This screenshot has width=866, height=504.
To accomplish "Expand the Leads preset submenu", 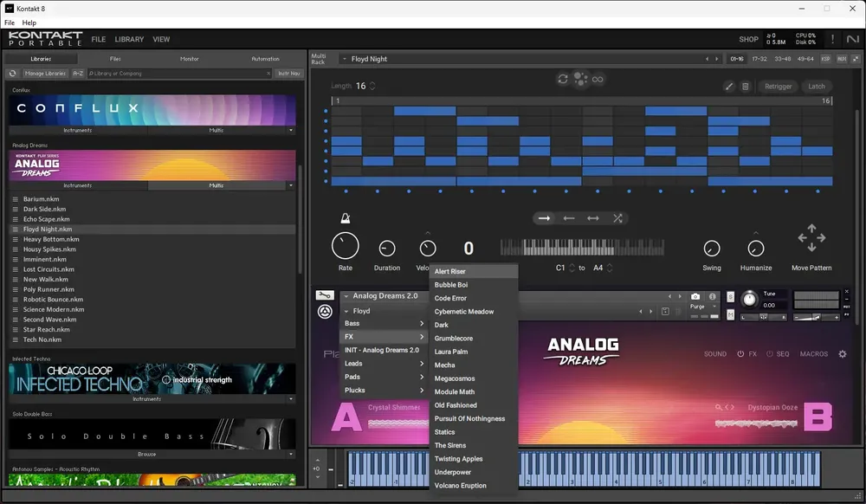I will (384, 363).
